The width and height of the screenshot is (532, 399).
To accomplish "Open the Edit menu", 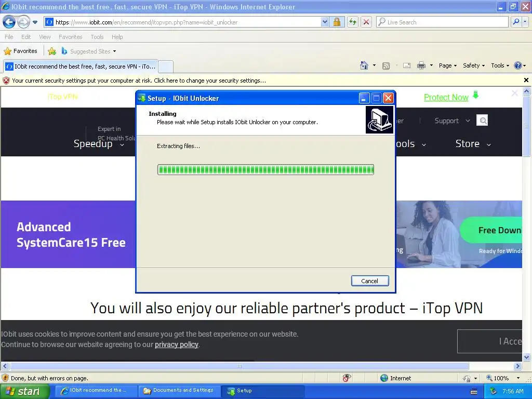I will tap(26, 37).
